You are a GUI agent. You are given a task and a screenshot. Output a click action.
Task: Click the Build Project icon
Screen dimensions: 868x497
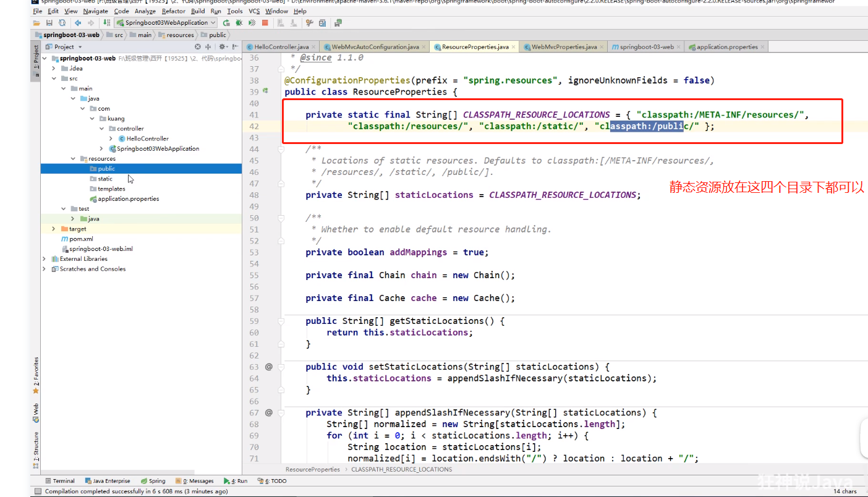point(107,23)
